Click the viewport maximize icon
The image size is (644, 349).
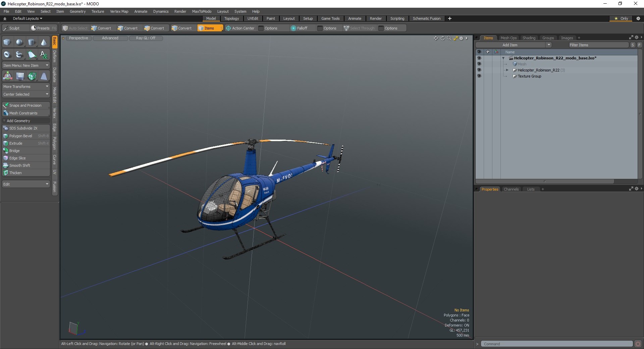(x=455, y=38)
